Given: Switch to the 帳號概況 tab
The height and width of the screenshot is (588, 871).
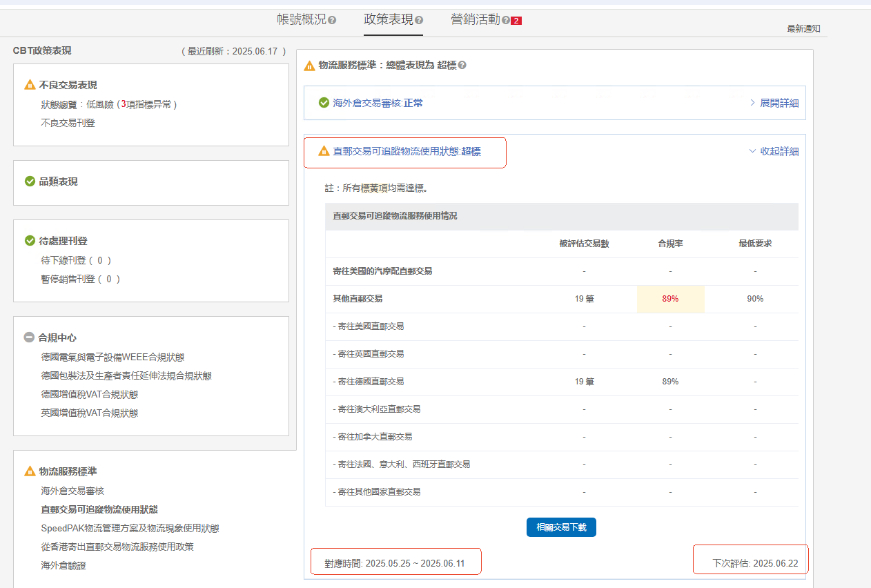Looking at the screenshot, I should [x=302, y=20].
